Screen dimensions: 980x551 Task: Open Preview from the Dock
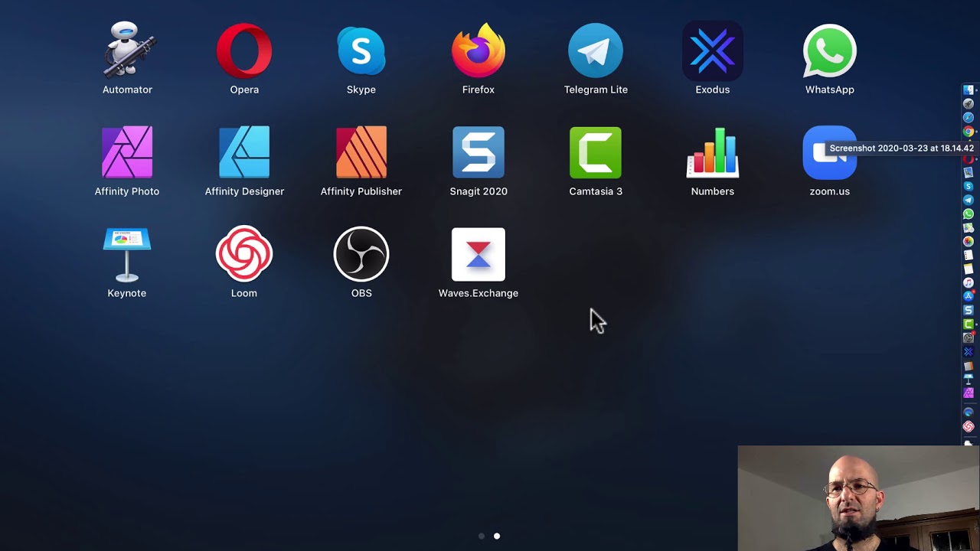pyautogui.click(x=969, y=172)
